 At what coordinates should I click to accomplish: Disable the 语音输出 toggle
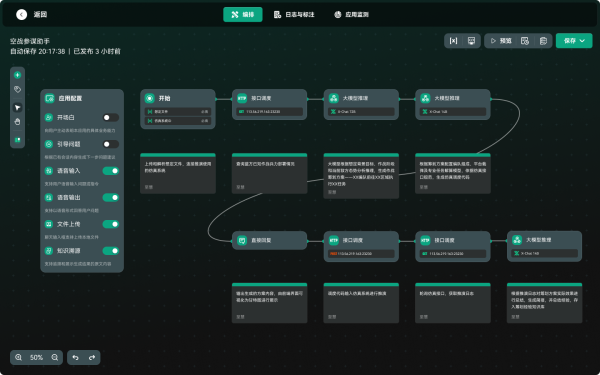tap(111, 197)
